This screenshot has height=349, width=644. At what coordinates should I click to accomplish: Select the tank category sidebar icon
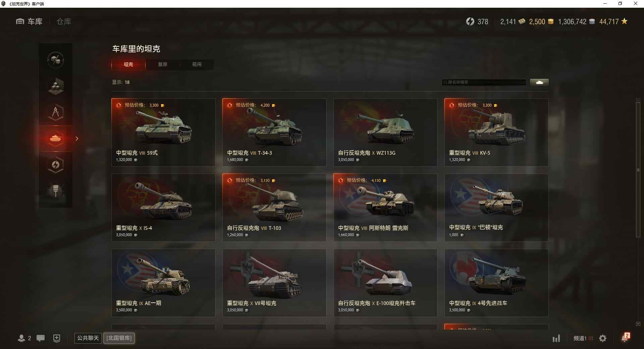click(56, 139)
